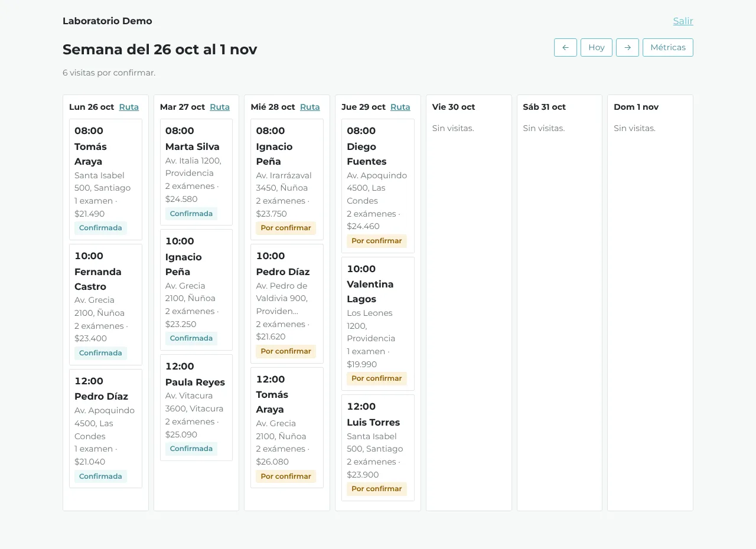756x549 pixels.
Task: Open Ignacio Peña's Wednesday 08:00 visit
Action: tap(287, 179)
